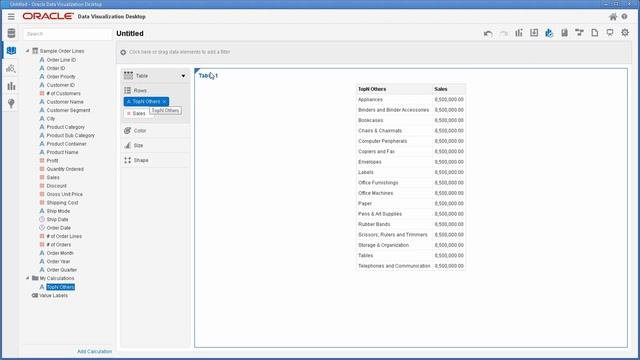Click the Untitled project title
The height and width of the screenshot is (360, 640).
coord(130,33)
